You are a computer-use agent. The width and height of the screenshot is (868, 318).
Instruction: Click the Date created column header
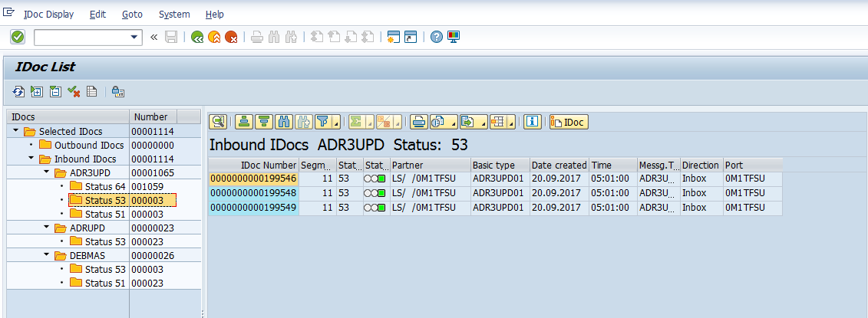tap(559, 166)
